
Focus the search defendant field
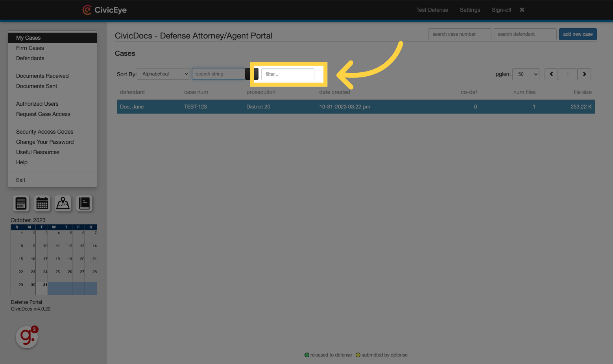click(x=525, y=34)
